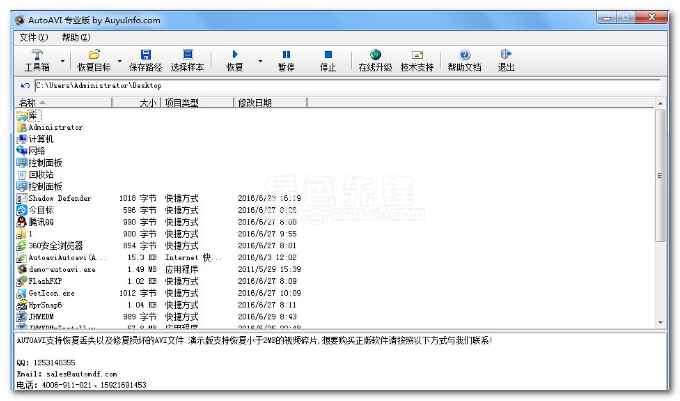Stop with the 停止 icon
680x401 pixels.
[x=328, y=54]
